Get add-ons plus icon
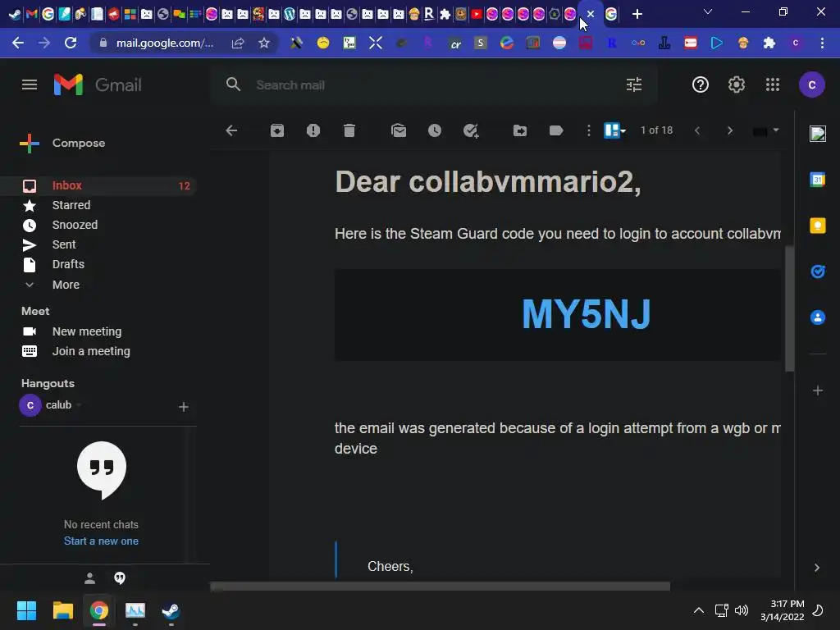This screenshot has width=840, height=630. pos(818,390)
